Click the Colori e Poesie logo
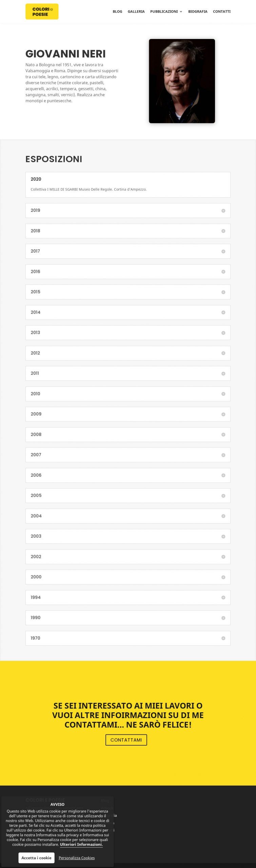This screenshot has height=868, width=256. click(x=42, y=12)
